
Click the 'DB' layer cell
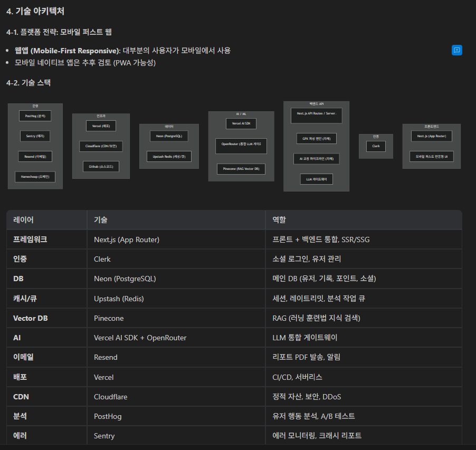pyautogui.click(x=47, y=279)
